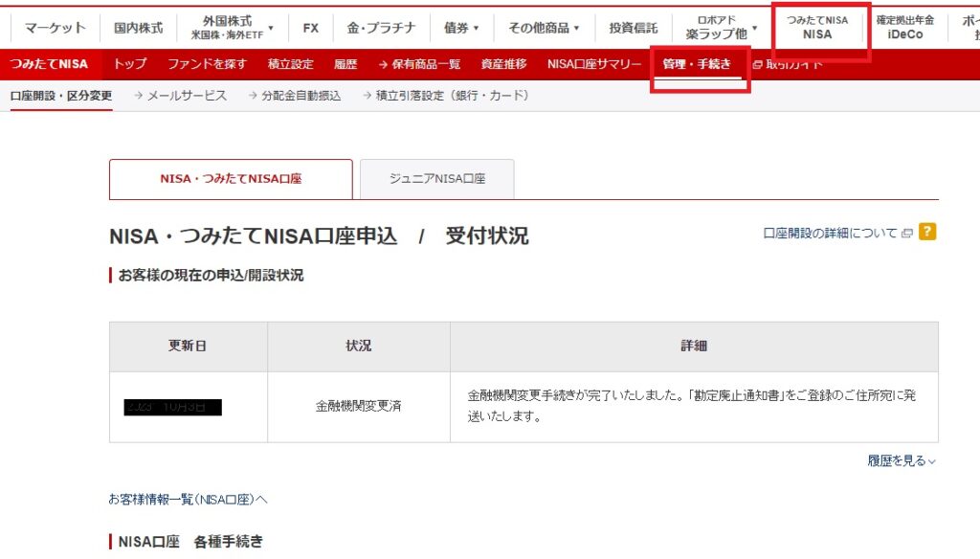
Task: Expand the その他商品 dropdown menu
Action: [x=544, y=28]
